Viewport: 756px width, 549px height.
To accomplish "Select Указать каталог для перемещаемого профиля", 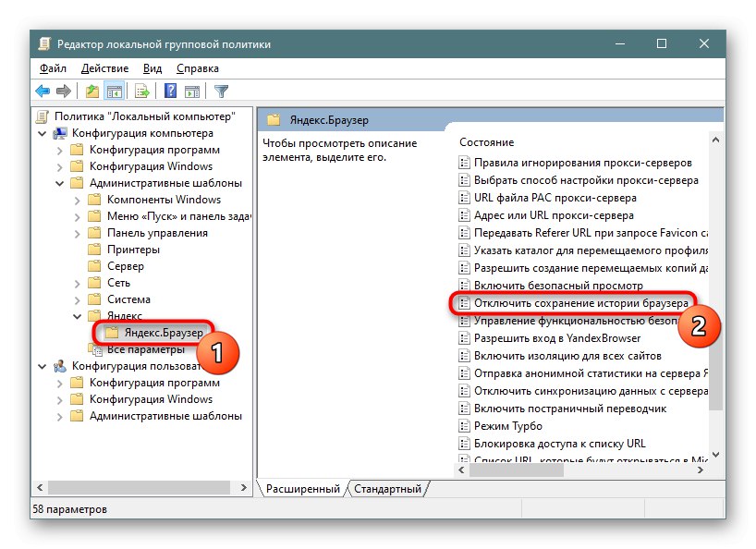I will pos(591,250).
